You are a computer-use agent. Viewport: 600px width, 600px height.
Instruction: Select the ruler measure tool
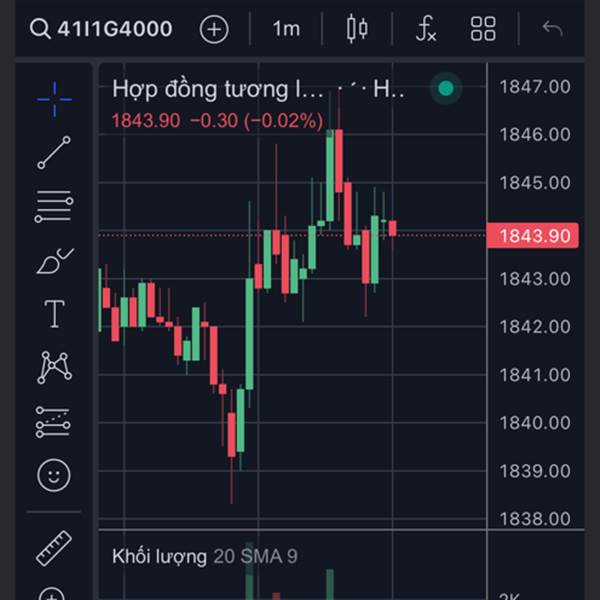pyautogui.click(x=54, y=549)
